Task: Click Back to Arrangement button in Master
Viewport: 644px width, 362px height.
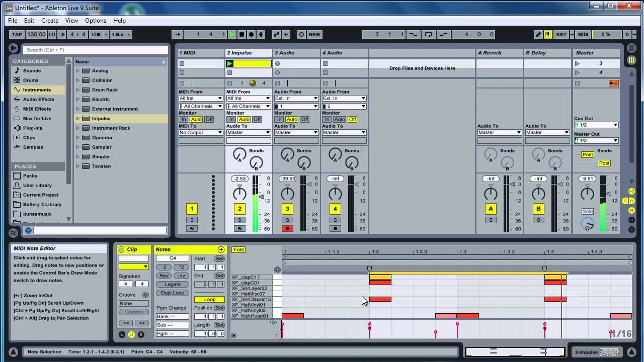Action: 613,83
